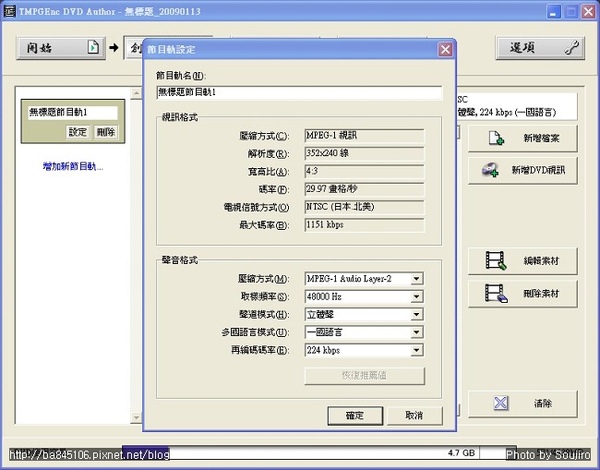Click the 新增檔案 add-file icon
Screen dimensions: 600x470
(x=496, y=138)
